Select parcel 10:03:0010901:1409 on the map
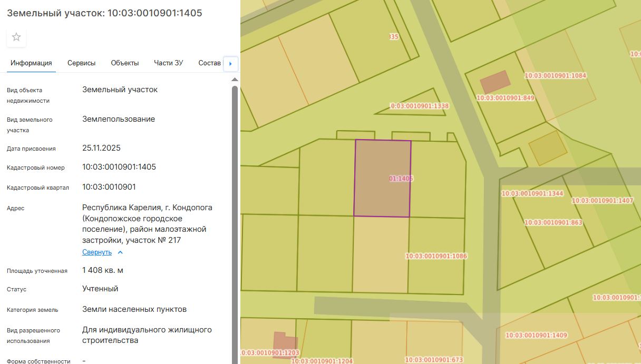This screenshot has height=364, width=641. click(x=536, y=335)
